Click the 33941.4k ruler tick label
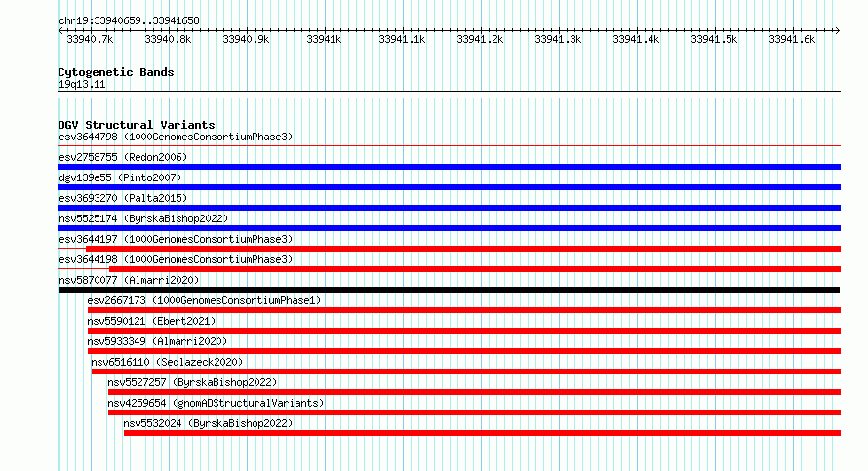The width and height of the screenshot is (868, 471). (x=636, y=39)
